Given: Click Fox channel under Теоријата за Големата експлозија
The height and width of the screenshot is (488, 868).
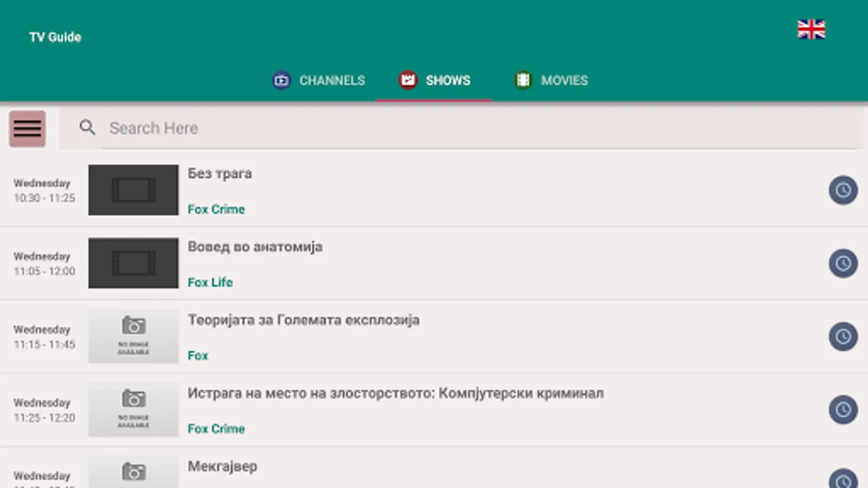Looking at the screenshot, I should pyautogui.click(x=198, y=356).
